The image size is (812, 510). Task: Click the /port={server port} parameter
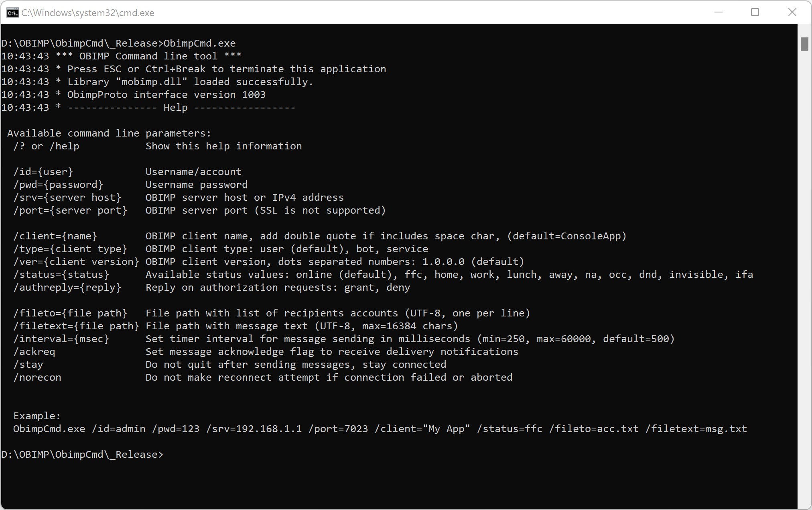pos(70,210)
